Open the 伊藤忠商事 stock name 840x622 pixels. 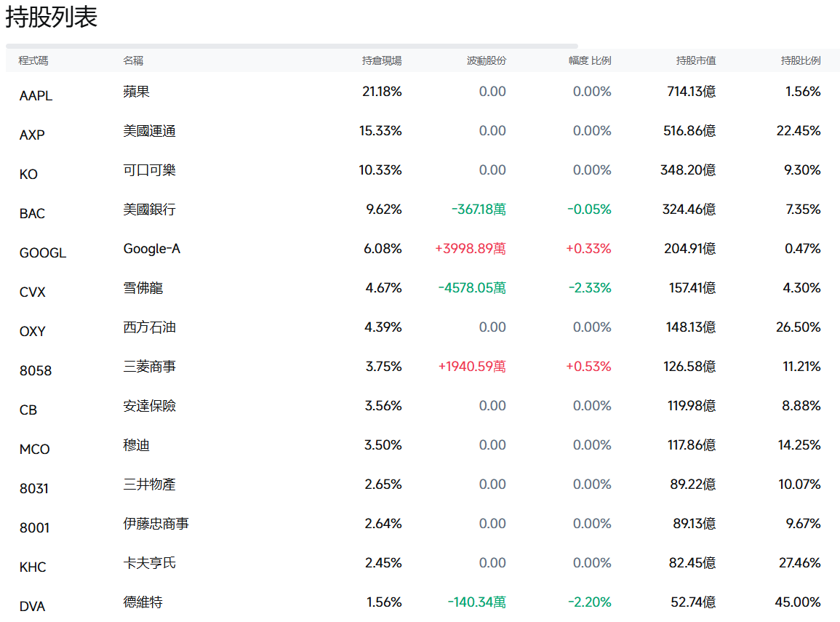tap(156, 524)
